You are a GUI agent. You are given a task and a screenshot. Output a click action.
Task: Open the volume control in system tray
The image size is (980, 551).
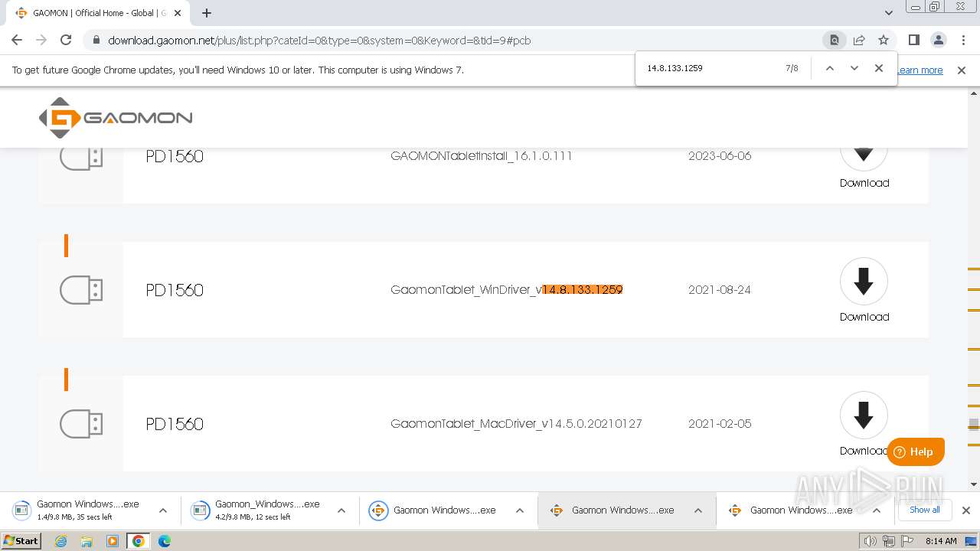coord(870,541)
